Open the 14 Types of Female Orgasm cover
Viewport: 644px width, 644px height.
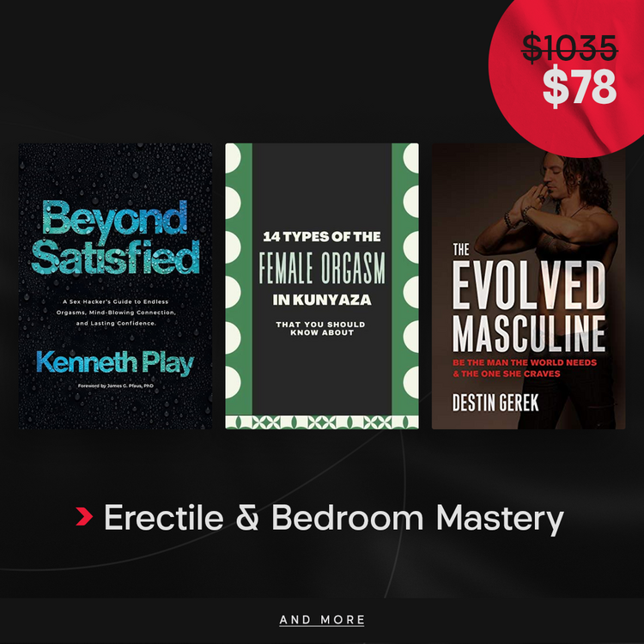[322, 286]
